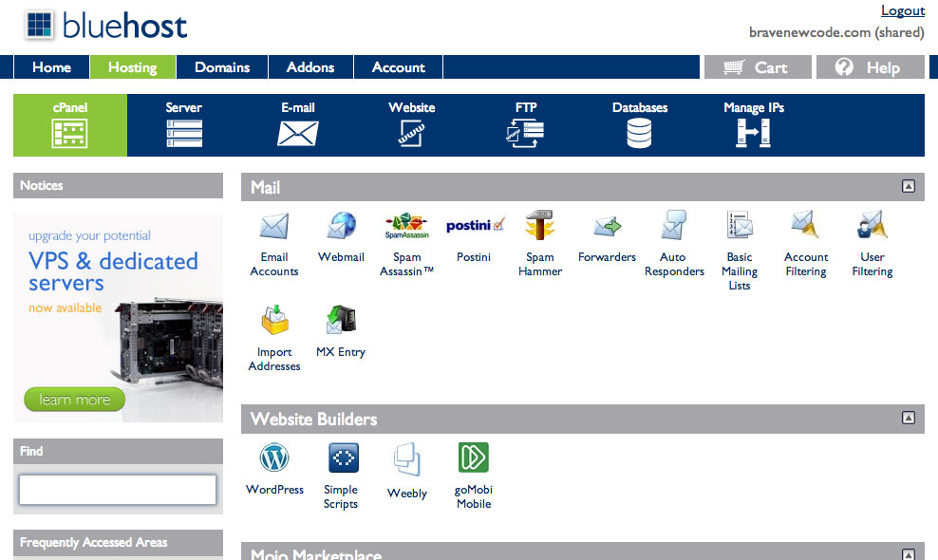This screenshot has width=938, height=560.
Task: Open the Weebly site builder
Action: (406, 457)
